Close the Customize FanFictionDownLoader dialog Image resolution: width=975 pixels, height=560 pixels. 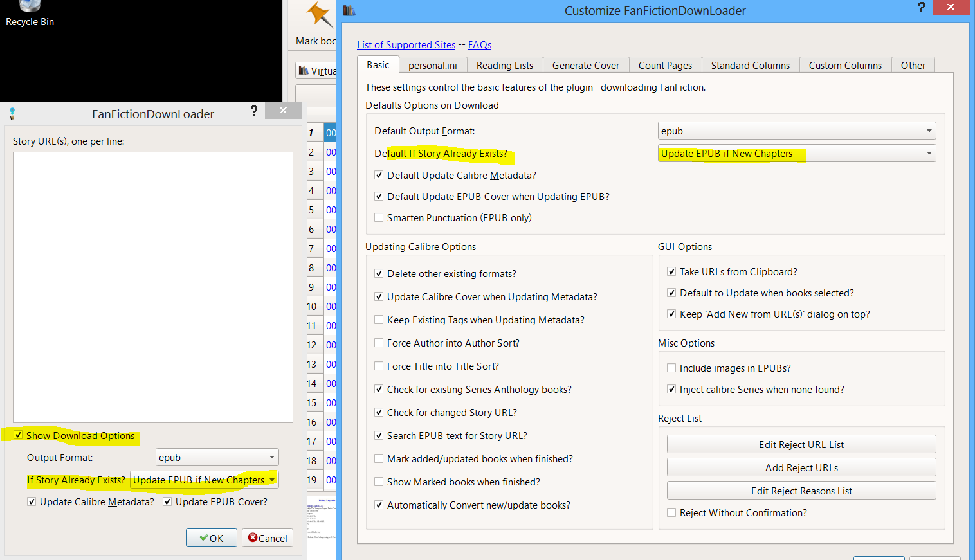(x=951, y=7)
